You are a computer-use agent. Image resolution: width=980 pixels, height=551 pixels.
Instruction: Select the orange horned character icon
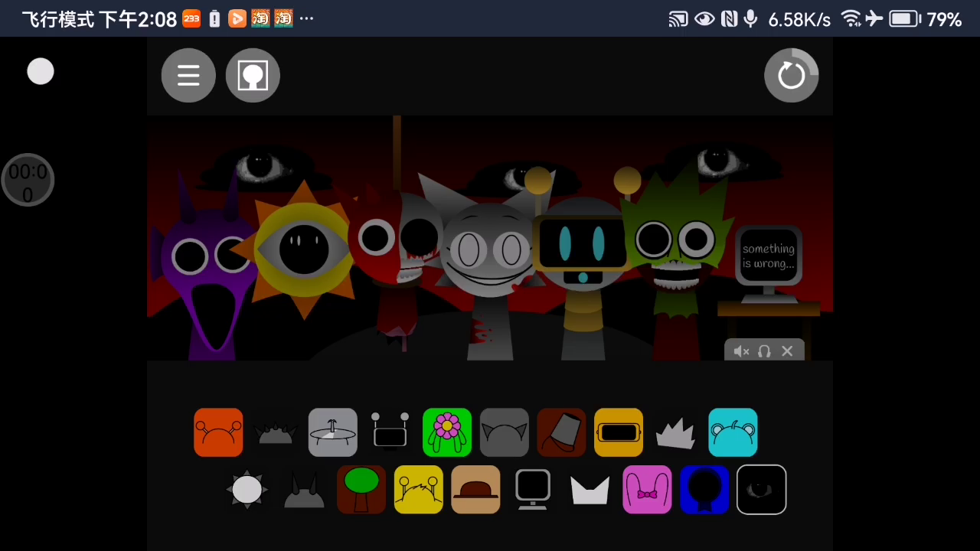[x=218, y=432]
